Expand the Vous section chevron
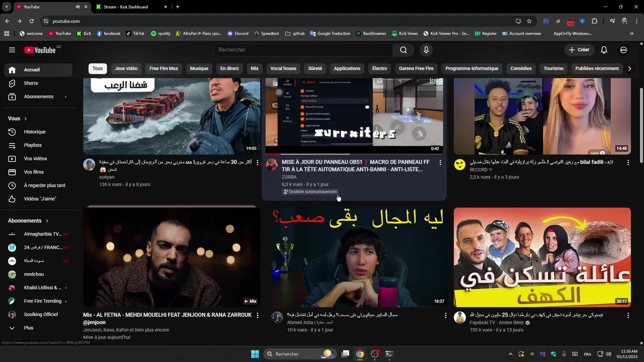 pyautogui.click(x=26, y=119)
